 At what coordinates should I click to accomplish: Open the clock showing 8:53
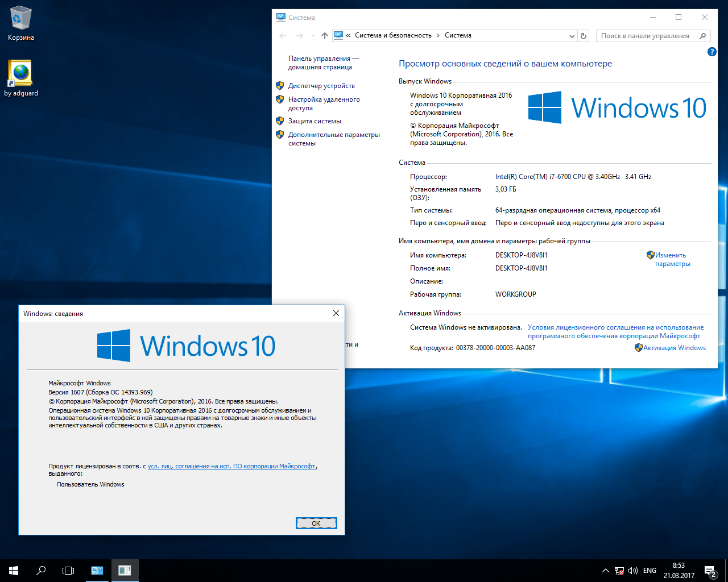(x=679, y=570)
